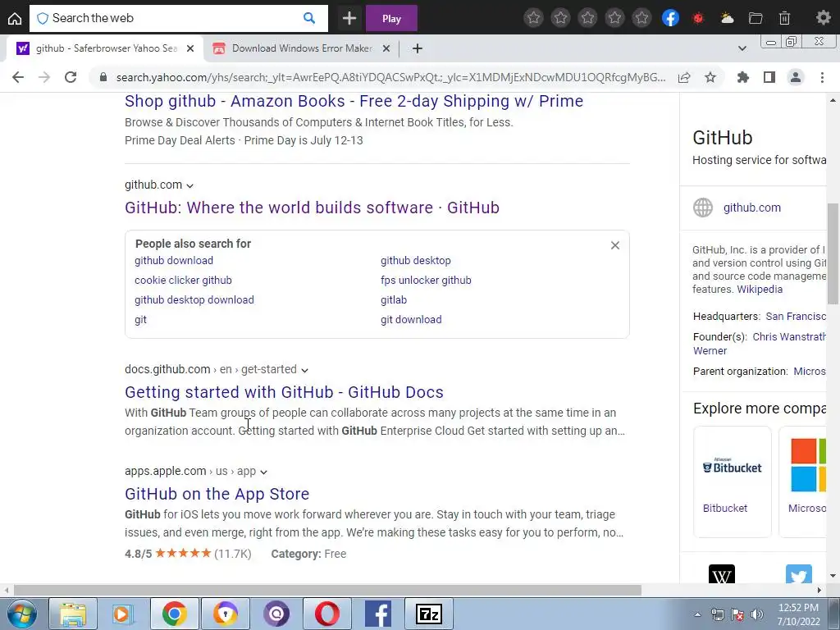
Task: Open the taskbar clock and date
Action: pyautogui.click(x=798, y=614)
